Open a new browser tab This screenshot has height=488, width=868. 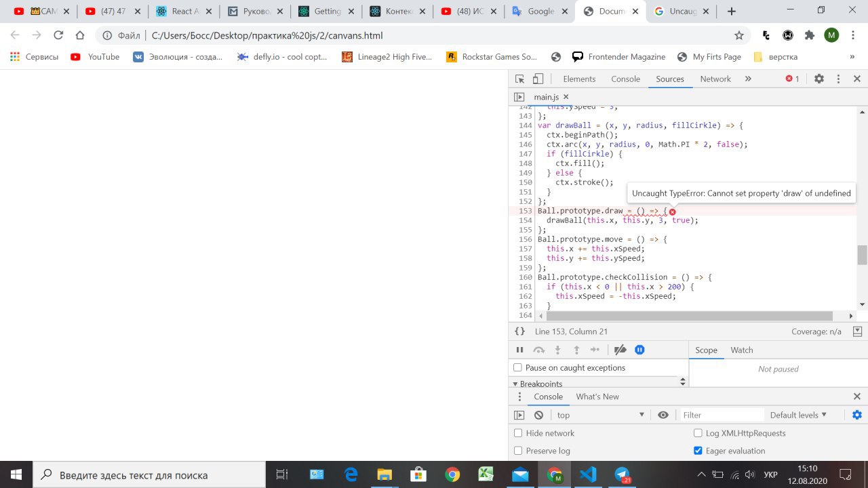pyautogui.click(x=731, y=11)
